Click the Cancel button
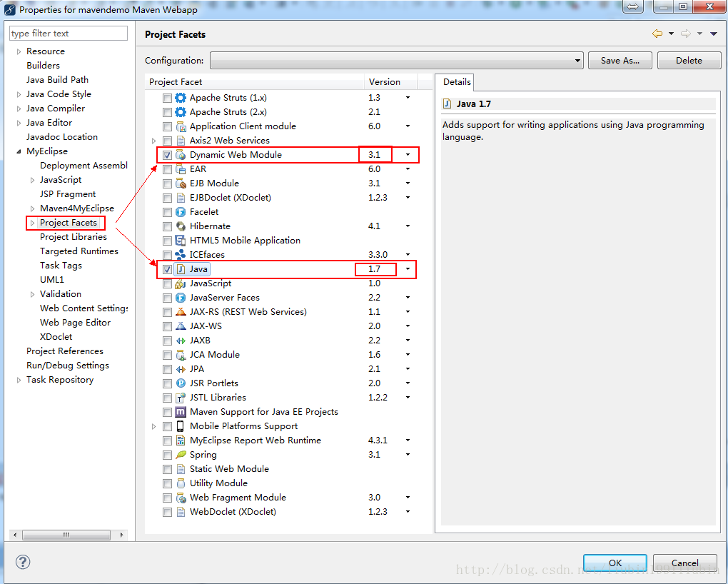Screen dimensions: 728x584 click(x=685, y=563)
